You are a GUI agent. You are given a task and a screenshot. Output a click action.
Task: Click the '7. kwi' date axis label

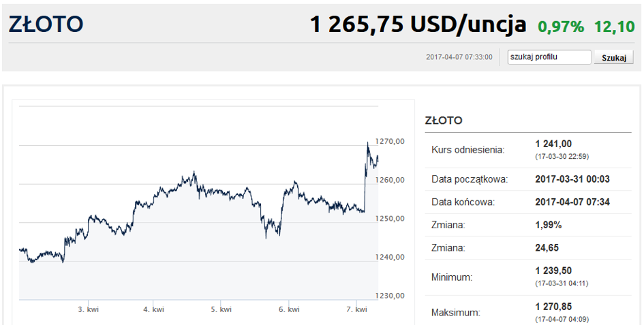coord(356,309)
